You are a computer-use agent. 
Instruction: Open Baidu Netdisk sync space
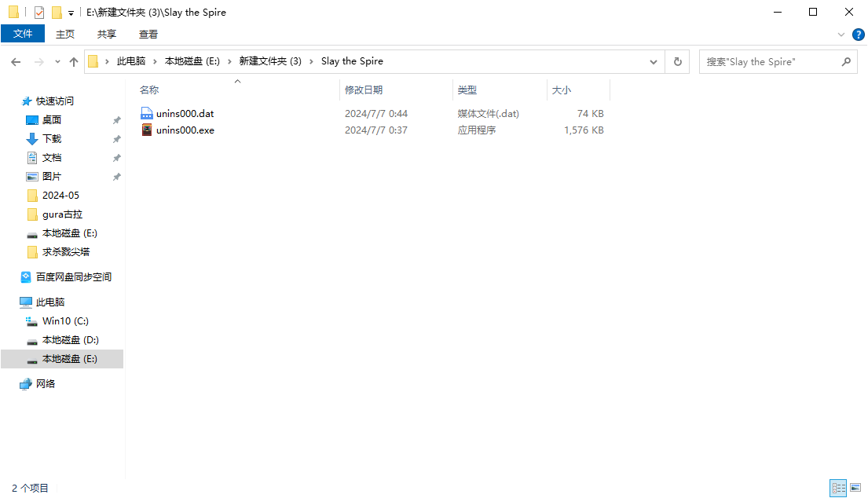(73, 277)
